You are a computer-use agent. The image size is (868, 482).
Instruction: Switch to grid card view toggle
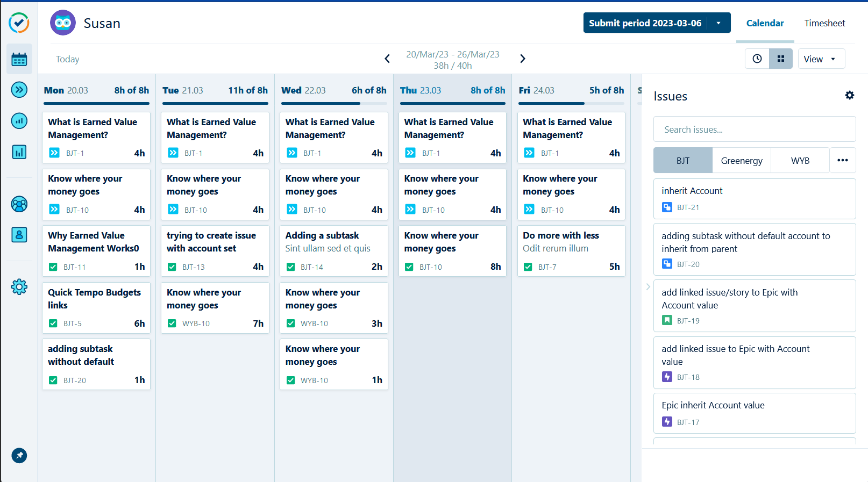click(781, 59)
